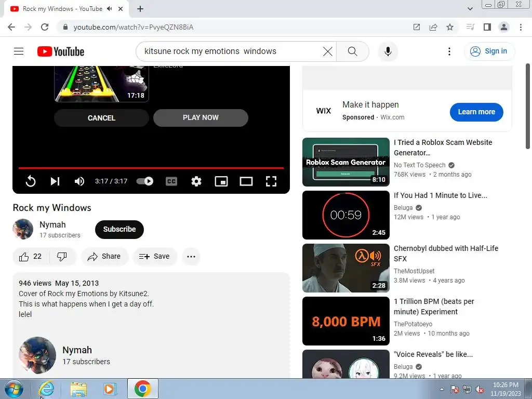This screenshot has width=532, height=399.
Task: Open the autoplay next video thumbnail 17:18
Action: (x=101, y=84)
